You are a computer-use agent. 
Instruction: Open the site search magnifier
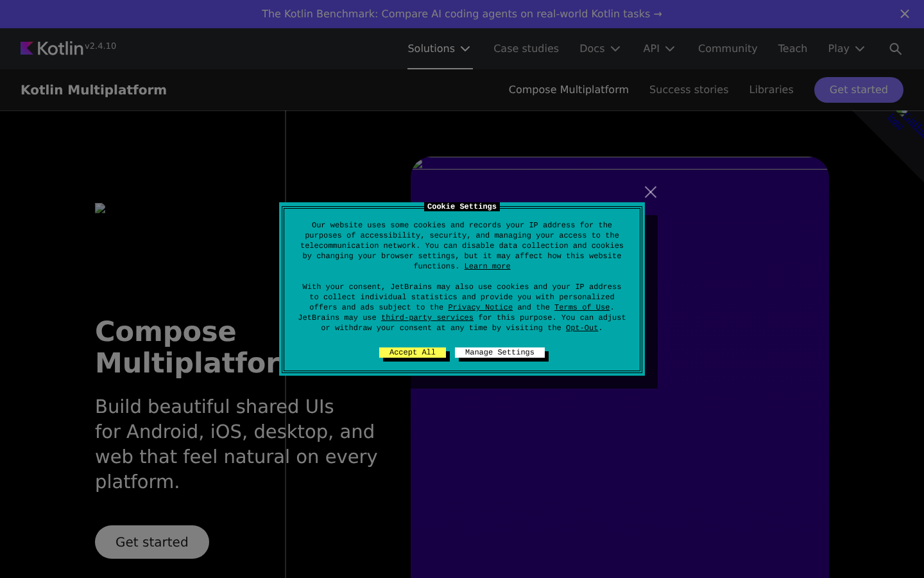(896, 49)
